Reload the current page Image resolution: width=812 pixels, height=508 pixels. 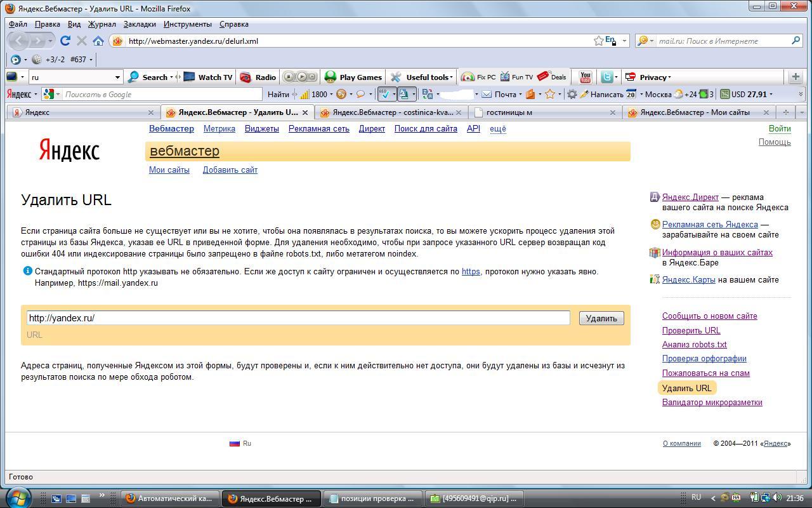[65, 41]
